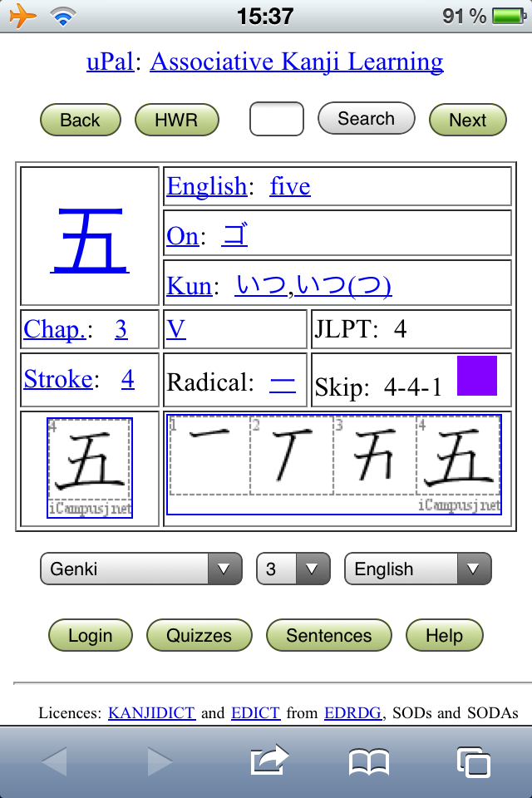The image size is (532, 798).
Task: Open Quizzes
Action: pos(199,635)
